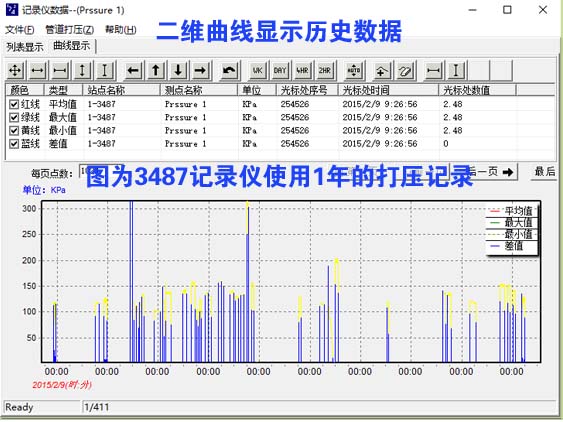Click the horizontal double-arrow stretch icon

38,70
